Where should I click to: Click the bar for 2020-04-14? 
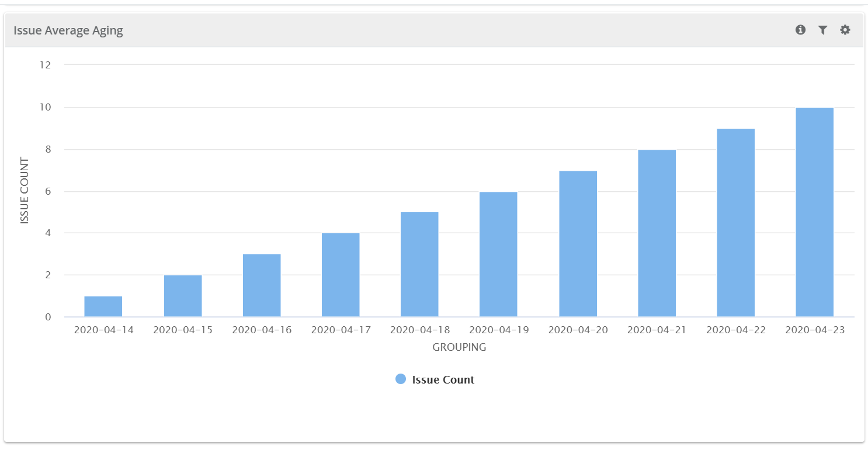click(x=103, y=306)
